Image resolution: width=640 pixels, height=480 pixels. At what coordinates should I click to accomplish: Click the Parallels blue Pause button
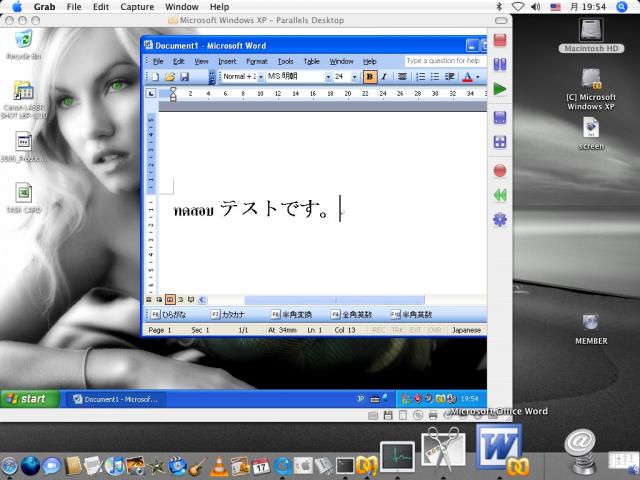(x=500, y=64)
